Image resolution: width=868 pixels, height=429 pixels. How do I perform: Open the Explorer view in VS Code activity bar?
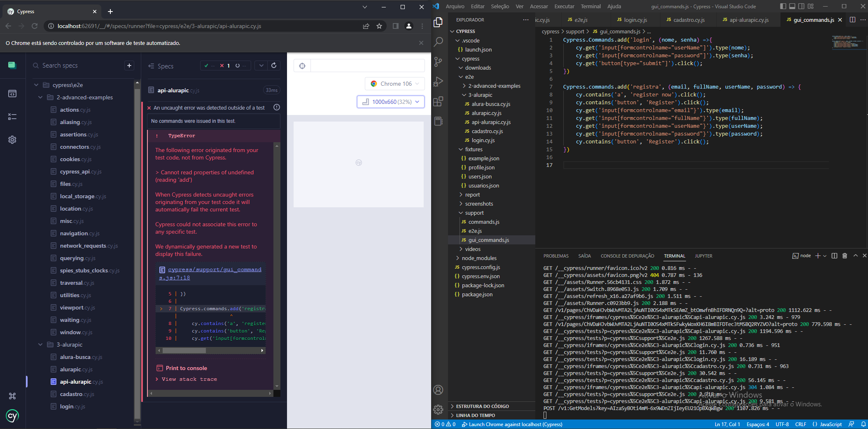click(439, 22)
